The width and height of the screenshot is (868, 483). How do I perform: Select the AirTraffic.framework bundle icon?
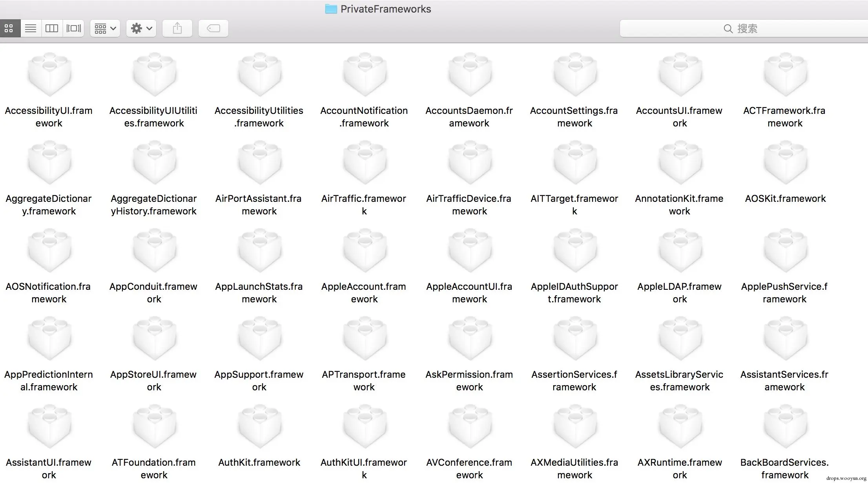pyautogui.click(x=364, y=163)
